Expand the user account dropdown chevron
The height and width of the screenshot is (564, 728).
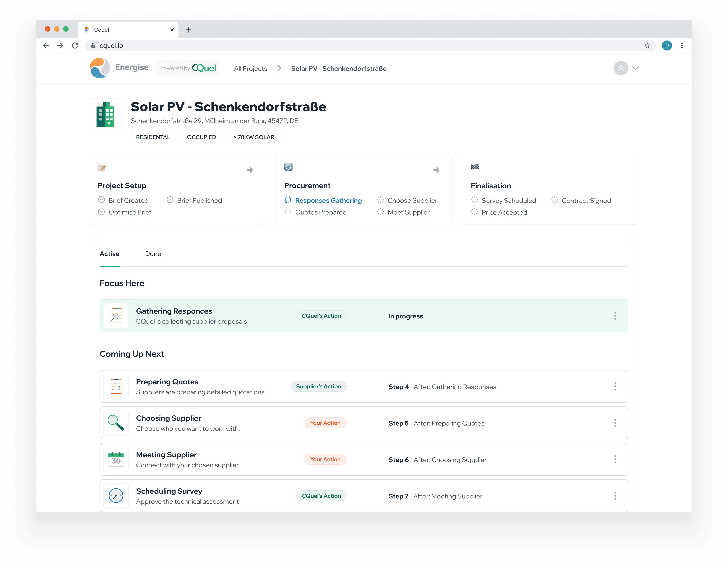pos(636,68)
